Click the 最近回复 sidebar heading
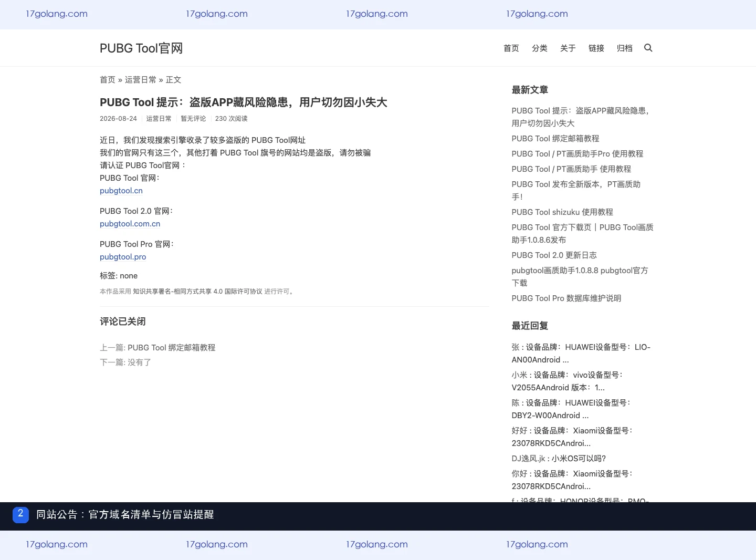756x560 pixels. click(530, 326)
